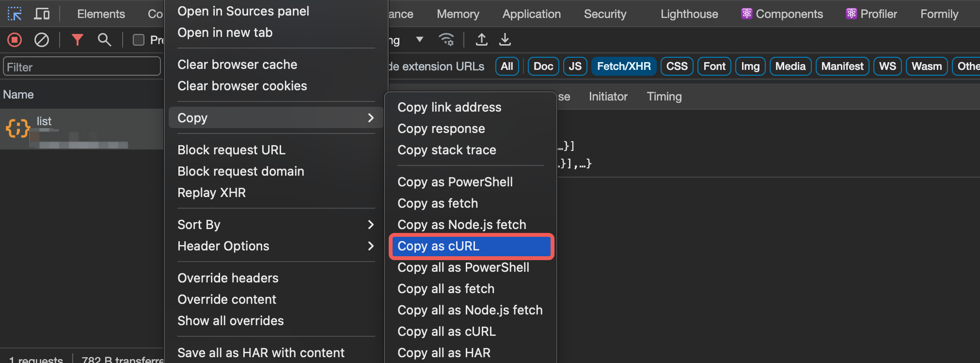Activate the inspect element picker icon

[x=15, y=14]
